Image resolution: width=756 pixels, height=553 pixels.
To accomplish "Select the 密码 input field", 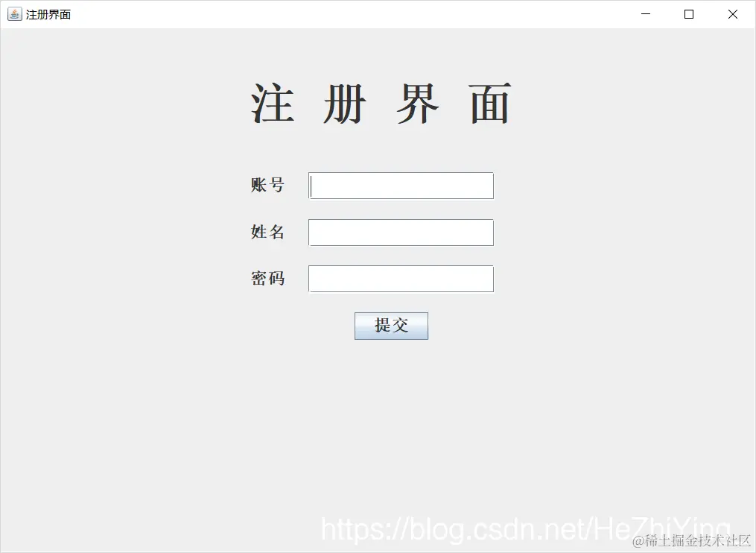I will [x=401, y=279].
